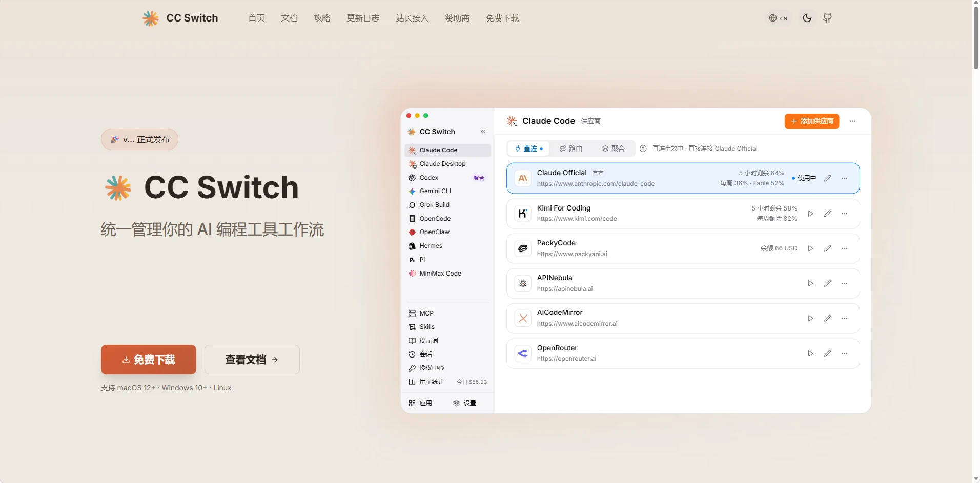Viewport: 980px width, 483px height.
Task: Open the CN language selector
Action: (x=778, y=18)
